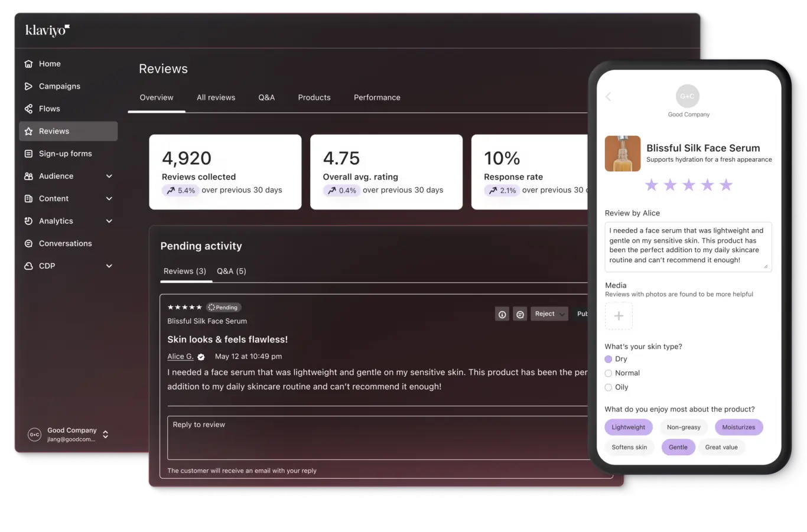Select the fifth rating star on phone
This screenshot has width=807, height=532.
(x=726, y=185)
